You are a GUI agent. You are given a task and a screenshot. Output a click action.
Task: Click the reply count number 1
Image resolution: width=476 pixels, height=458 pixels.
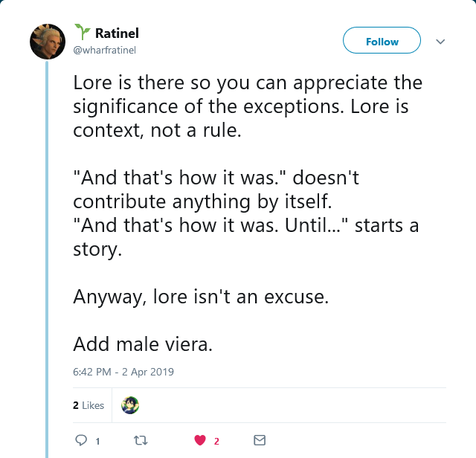pyautogui.click(x=97, y=441)
